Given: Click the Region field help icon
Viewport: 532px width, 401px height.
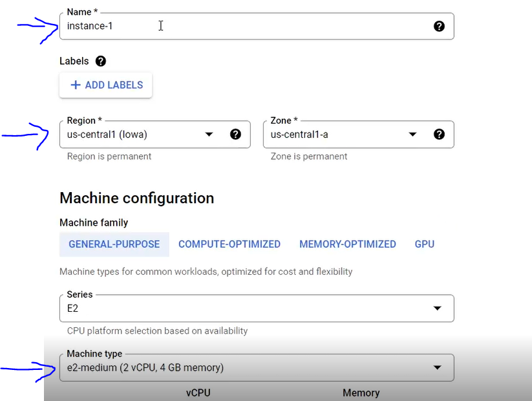Looking at the screenshot, I should (235, 134).
